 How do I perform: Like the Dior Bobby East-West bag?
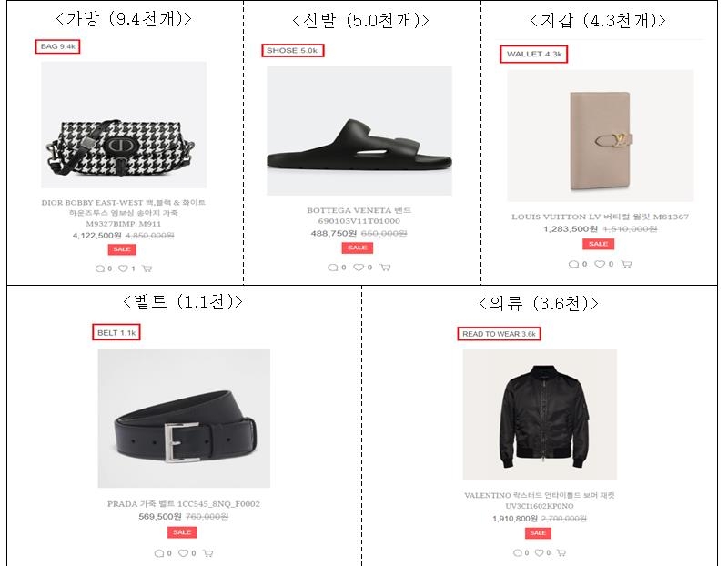[123, 268]
